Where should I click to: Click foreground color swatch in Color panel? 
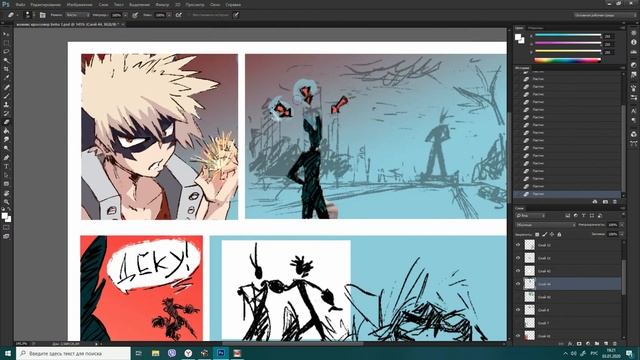[x=518, y=38]
